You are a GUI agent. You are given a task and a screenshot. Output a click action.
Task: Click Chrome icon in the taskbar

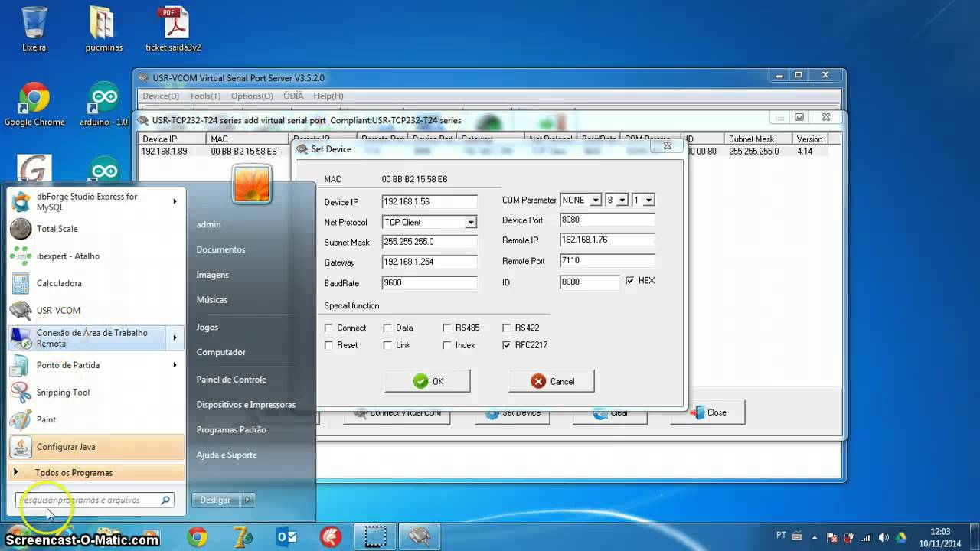point(198,537)
